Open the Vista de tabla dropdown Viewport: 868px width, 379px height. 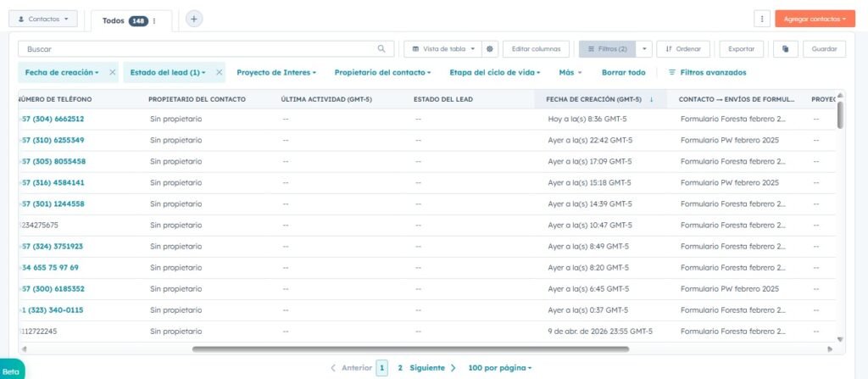pyautogui.click(x=442, y=49)
